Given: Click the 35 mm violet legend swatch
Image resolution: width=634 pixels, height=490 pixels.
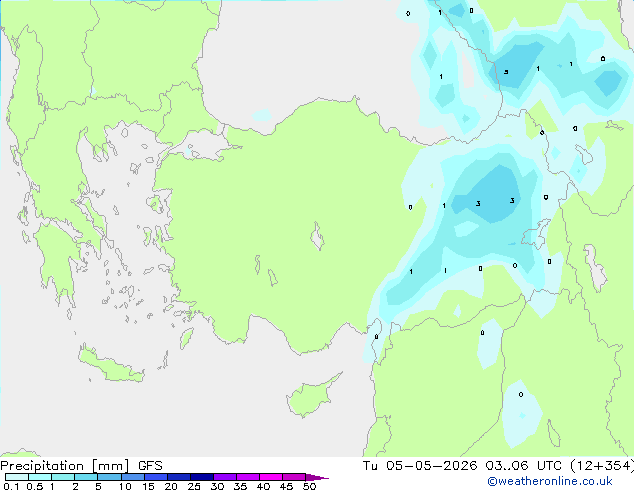Looking at the screenshot, I should click(247, 477).
